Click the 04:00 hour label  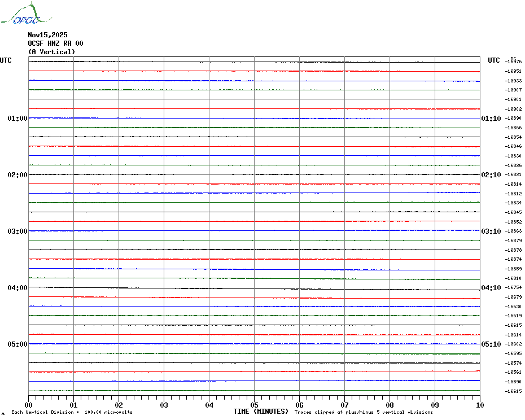(17, 288)
